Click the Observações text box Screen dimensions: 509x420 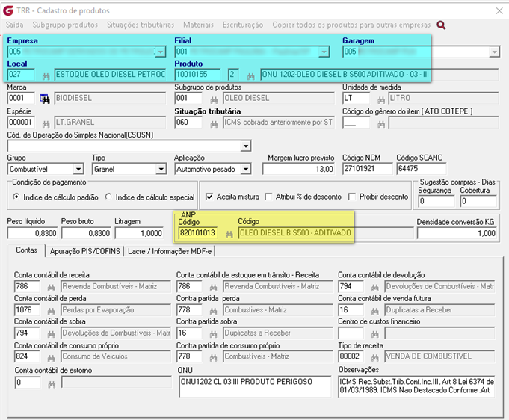(416, 386)
